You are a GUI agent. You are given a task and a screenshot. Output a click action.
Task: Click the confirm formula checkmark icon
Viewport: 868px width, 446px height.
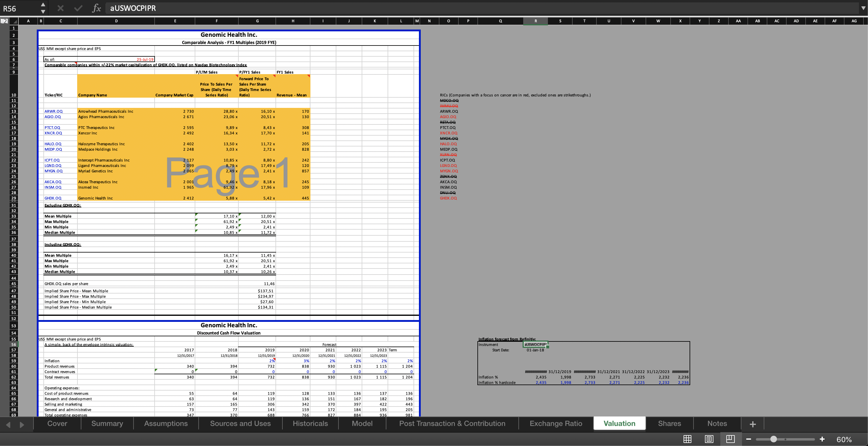tap(78, 8)
